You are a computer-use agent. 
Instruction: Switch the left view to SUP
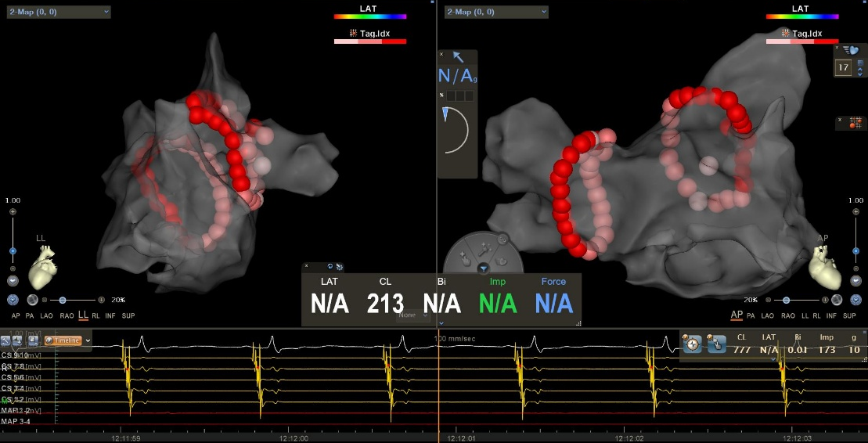click(x=128, y=315)
